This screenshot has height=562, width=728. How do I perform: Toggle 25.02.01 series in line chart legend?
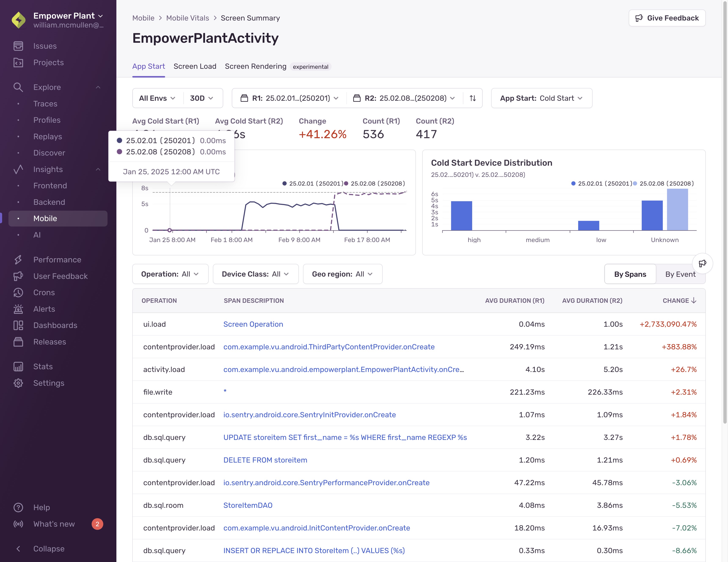(312, 183)
